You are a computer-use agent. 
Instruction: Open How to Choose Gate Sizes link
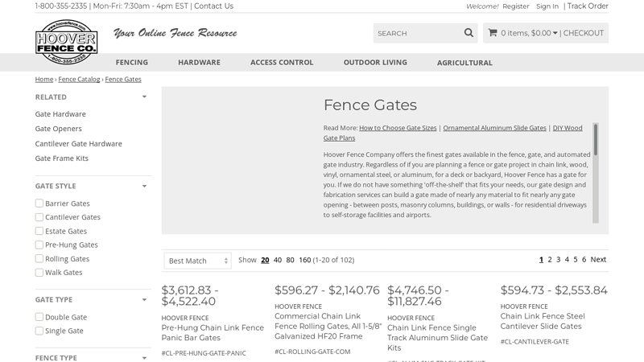(x=398, y=128)
